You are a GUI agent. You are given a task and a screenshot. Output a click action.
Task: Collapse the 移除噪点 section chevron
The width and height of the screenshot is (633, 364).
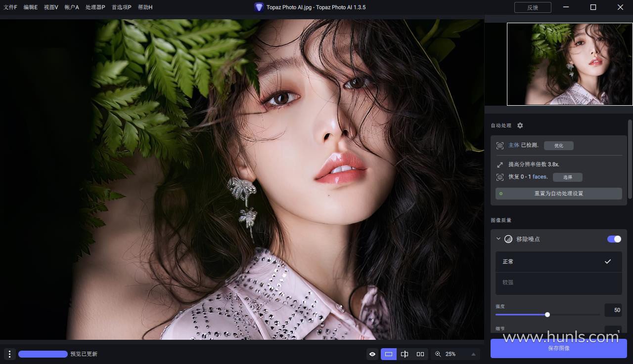pyautogui.click(x=498, y=239)
